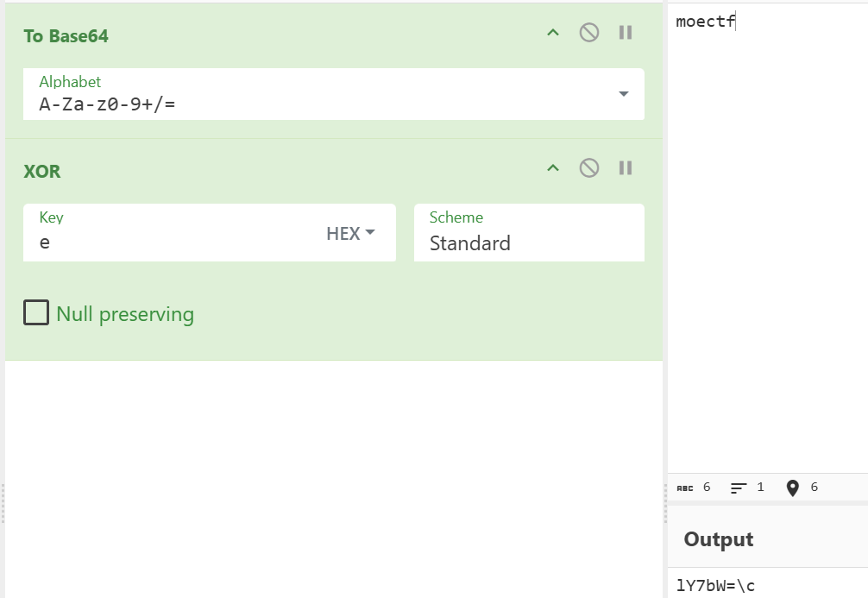Click the Output panel header
Viewport: 868px width, 598px height.
[719, 539]
